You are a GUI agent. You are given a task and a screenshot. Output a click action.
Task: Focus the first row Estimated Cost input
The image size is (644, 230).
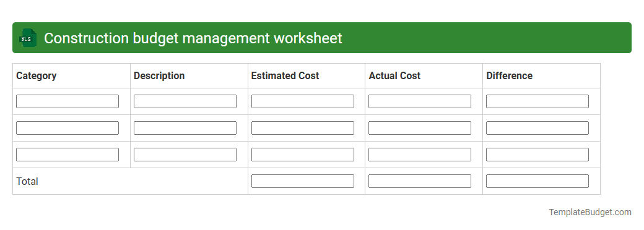coord(303,101)
